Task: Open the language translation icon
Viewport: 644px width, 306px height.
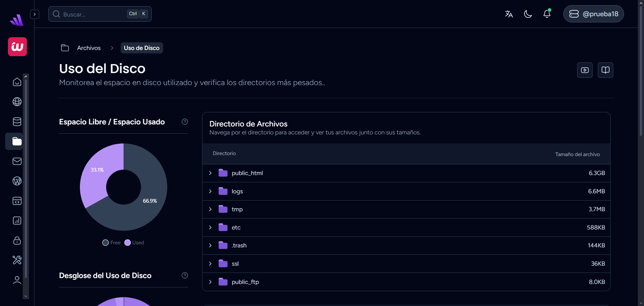Action: [509, 14]
